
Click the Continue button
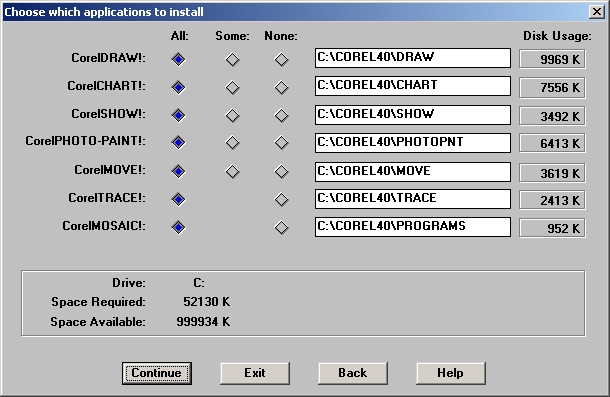pos(157,373)
